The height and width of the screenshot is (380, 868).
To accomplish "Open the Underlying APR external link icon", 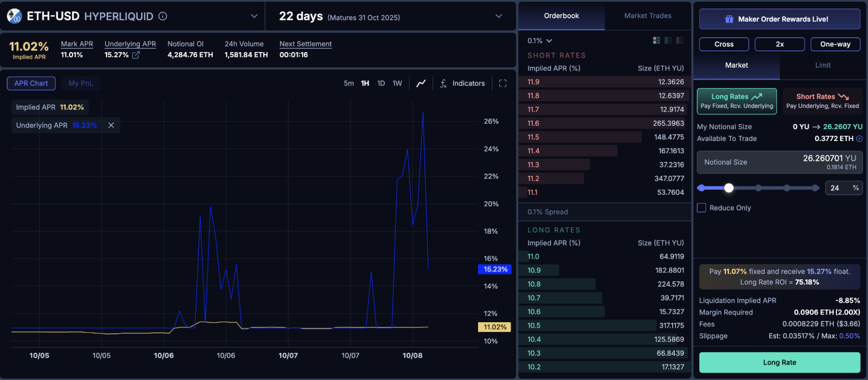I will pos(136,55).
